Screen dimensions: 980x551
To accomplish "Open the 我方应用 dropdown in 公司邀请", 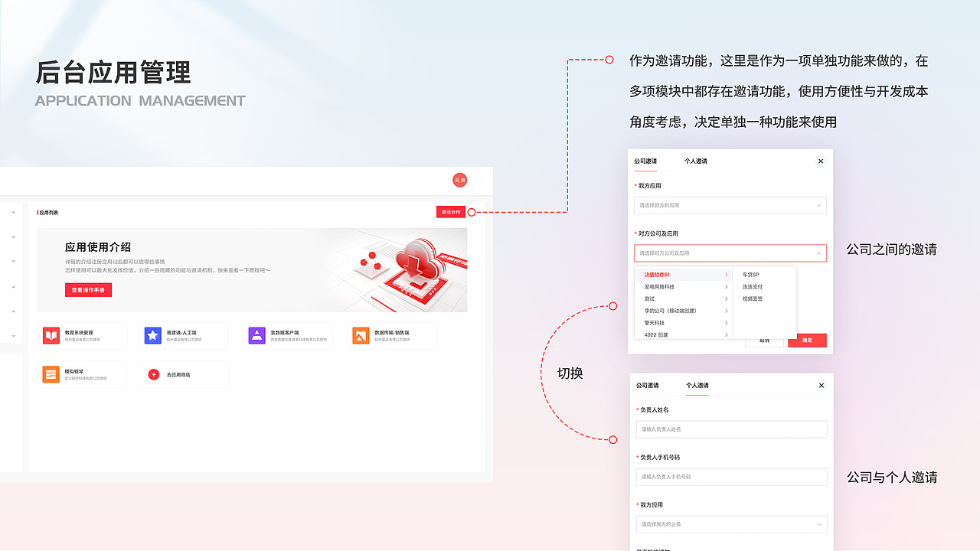I will [x=730, y=205].
